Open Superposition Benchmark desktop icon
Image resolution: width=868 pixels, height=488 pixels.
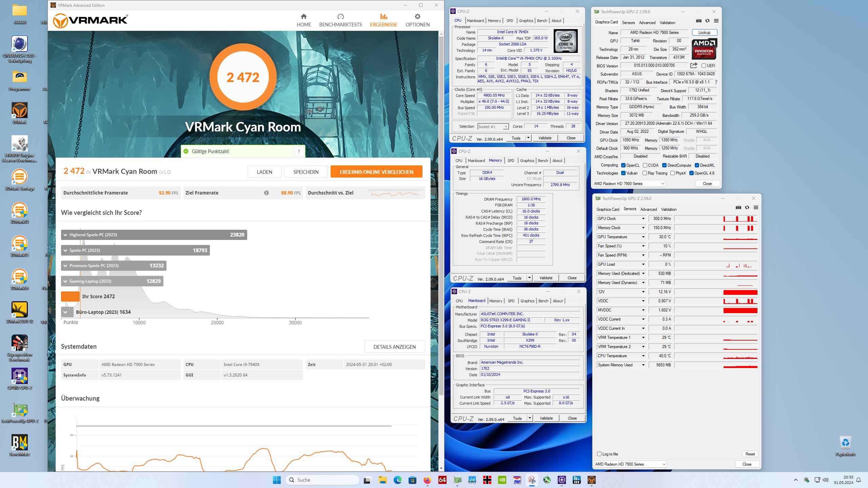pos(19,348)
